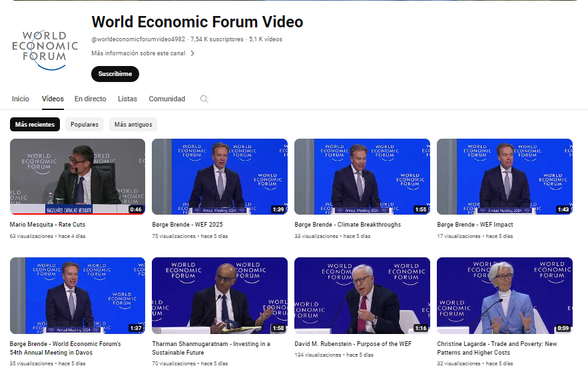Click the handle @worldeconomicforumvideo4982
The height and width of the screenshot is (378, 588).
pos(139,39)
